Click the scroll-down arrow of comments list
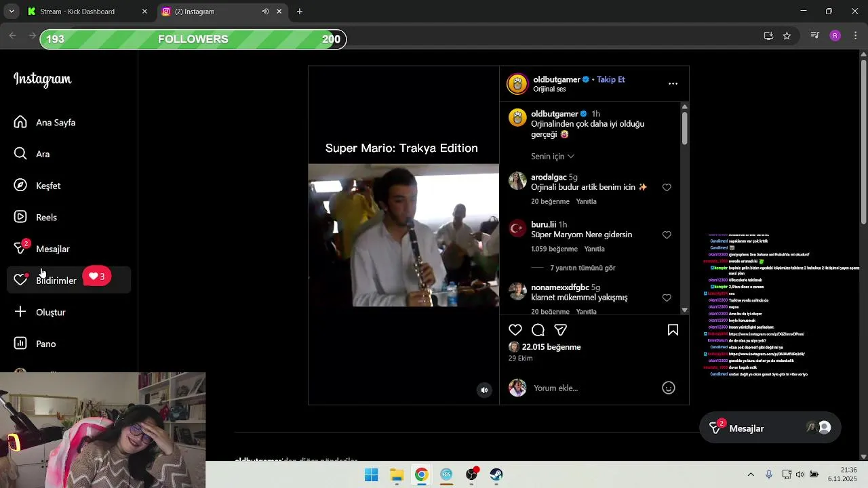The image size is (868, 488). [685, 310]
